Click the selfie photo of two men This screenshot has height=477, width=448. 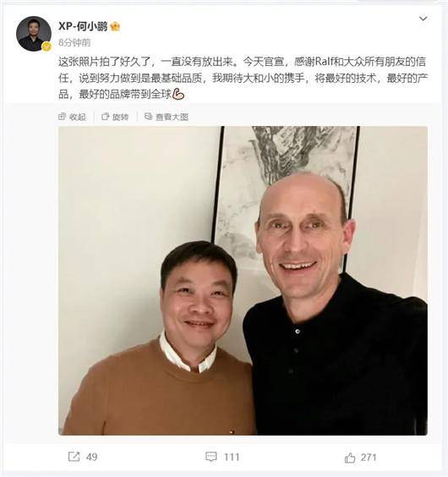click(243, 281)
